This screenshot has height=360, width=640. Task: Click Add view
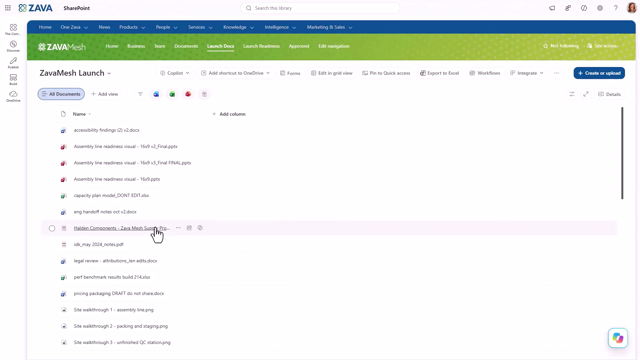pos(104,94)
